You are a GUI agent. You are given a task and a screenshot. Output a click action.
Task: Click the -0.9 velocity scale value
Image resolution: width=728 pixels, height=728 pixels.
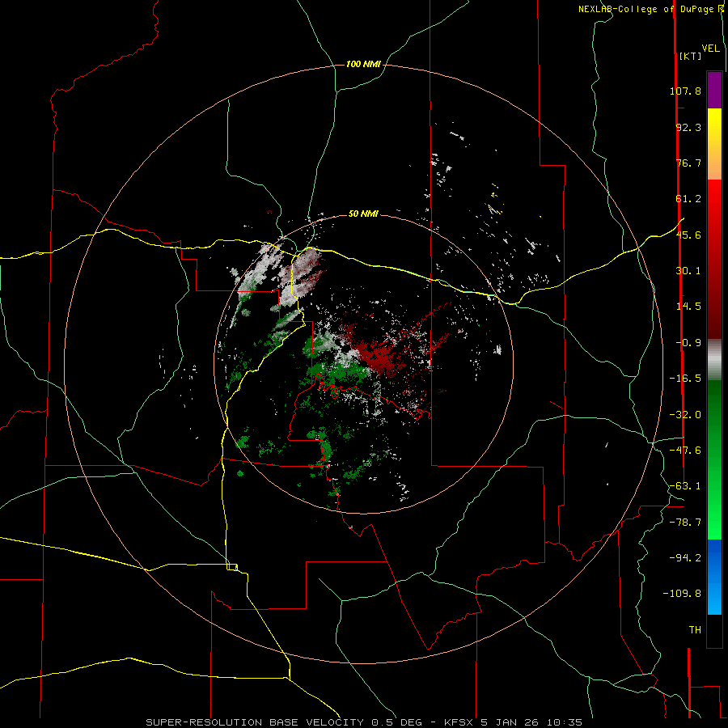[688, 343]
